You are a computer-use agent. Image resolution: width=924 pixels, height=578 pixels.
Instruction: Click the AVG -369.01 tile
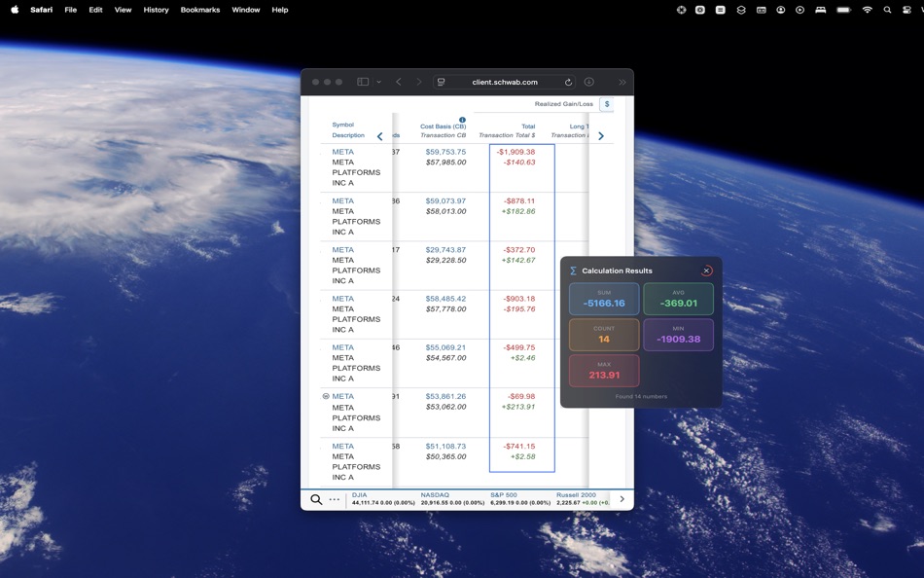coord(678,299)
